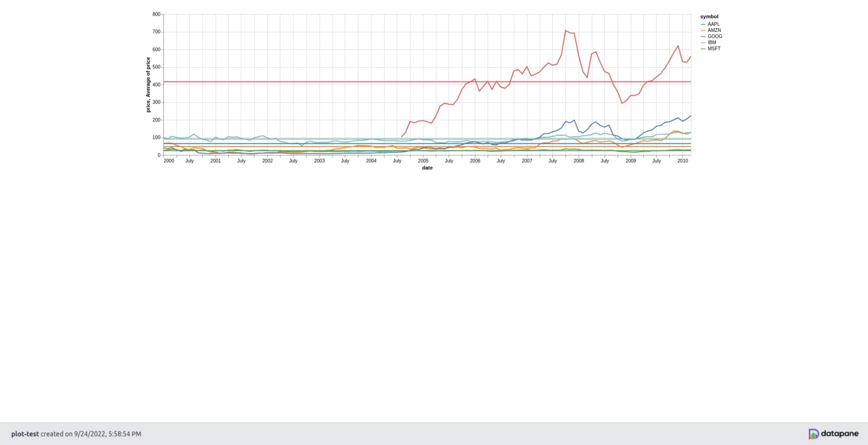Click the 100 y-axis label
Image resolution: width=868 pixels, height=445 pixels.
[156, 138]
